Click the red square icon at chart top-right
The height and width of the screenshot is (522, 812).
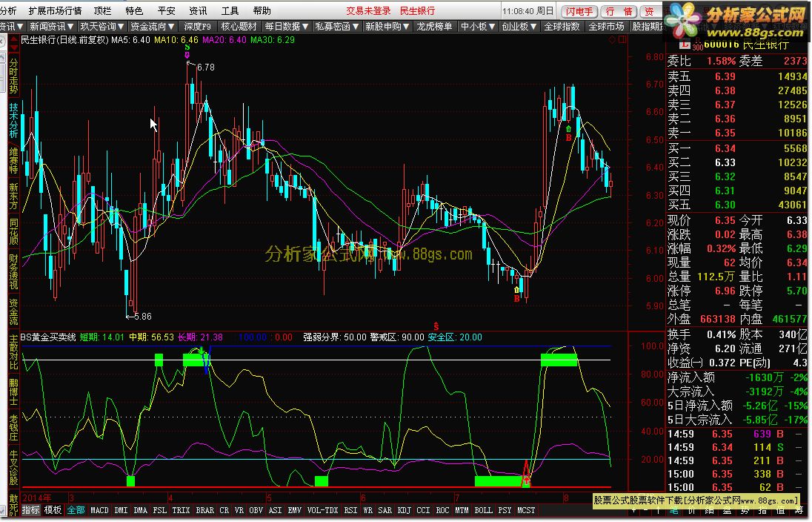pyautogui.click(x=622, y=39)
